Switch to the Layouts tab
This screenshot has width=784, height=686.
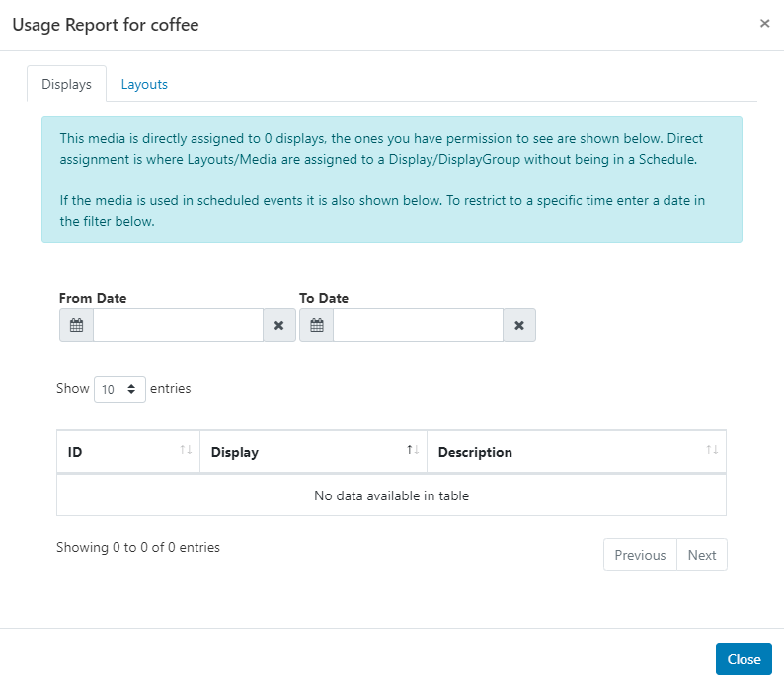pos(144,84)
